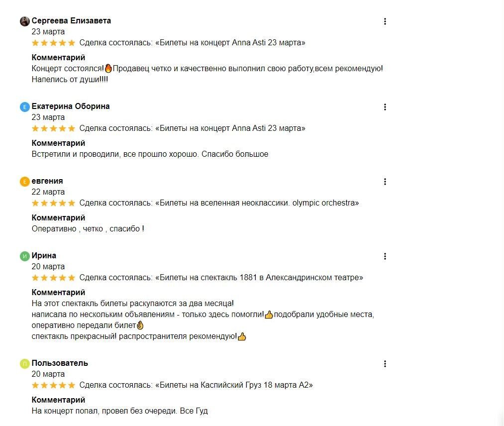
Task: Open reviewer name Пользователь
Action: coord(60,363)
